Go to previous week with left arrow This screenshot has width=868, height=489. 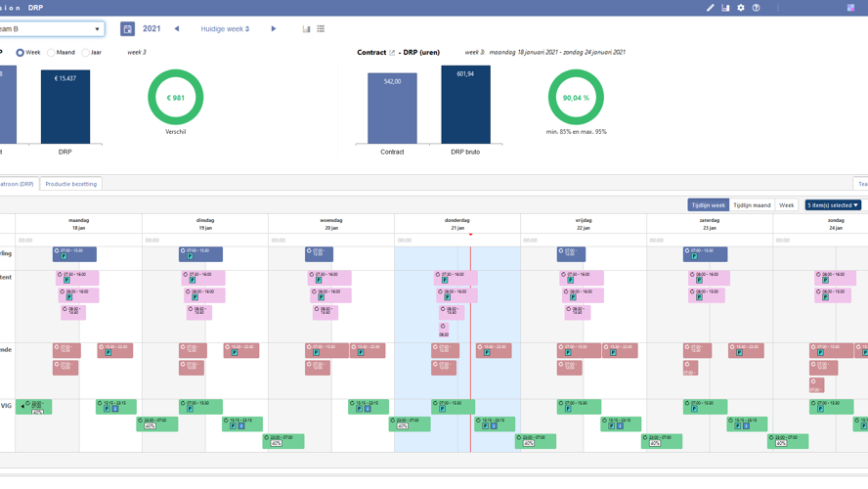click(x=177, y=28)
